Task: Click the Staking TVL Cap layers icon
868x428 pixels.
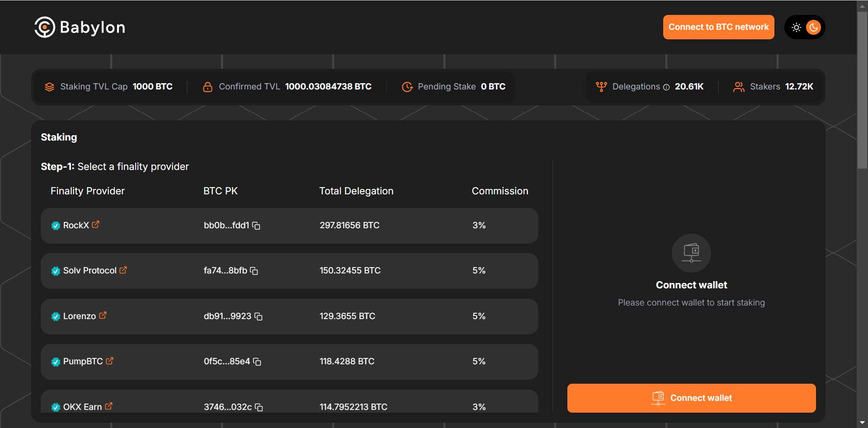Action: (x=50, y=87)
